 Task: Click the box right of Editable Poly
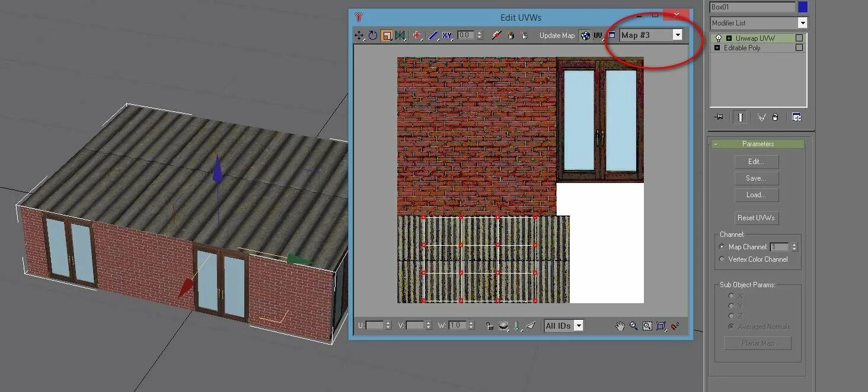click(x=799, y=47)
